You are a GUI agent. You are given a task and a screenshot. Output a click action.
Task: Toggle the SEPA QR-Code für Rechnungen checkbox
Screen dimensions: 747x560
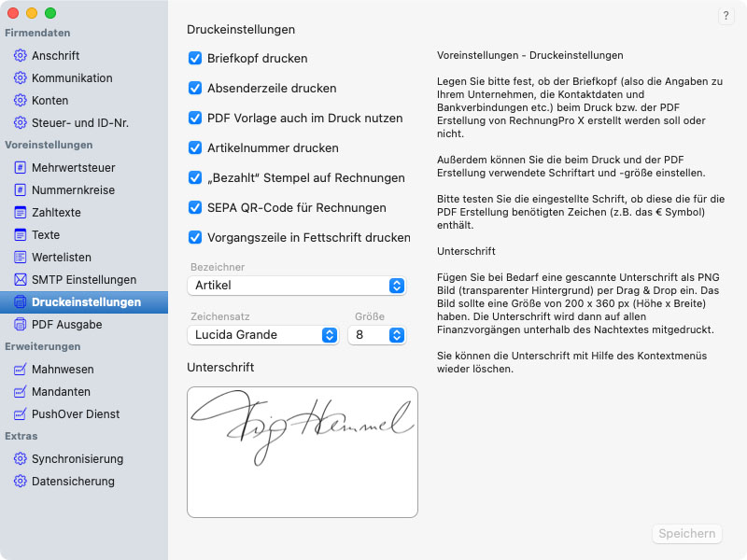click(x=195, y=207)
